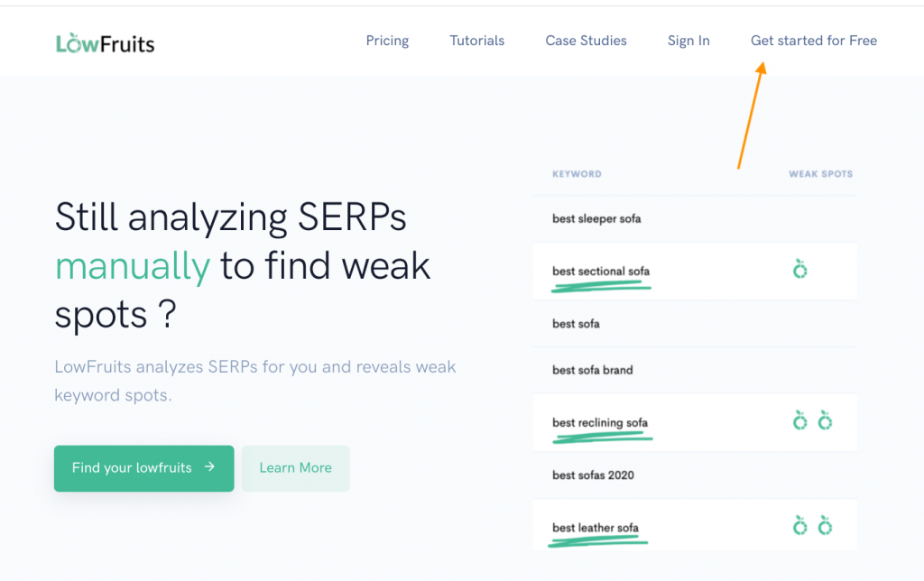Select the best sofa brand keyword row
This screenshot has height=581, width=924.
pyautogui.click(x=695, y=370)
